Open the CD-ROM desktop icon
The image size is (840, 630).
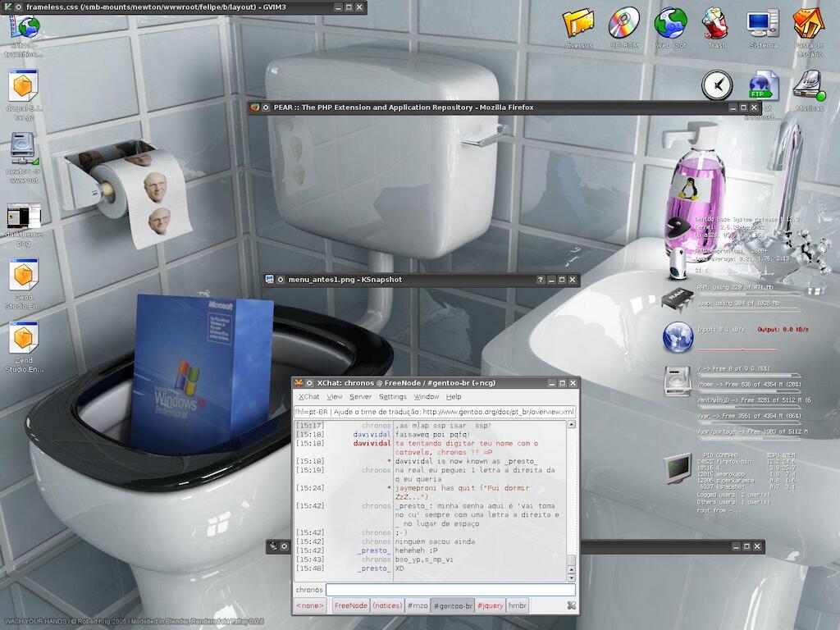point(624,23)
